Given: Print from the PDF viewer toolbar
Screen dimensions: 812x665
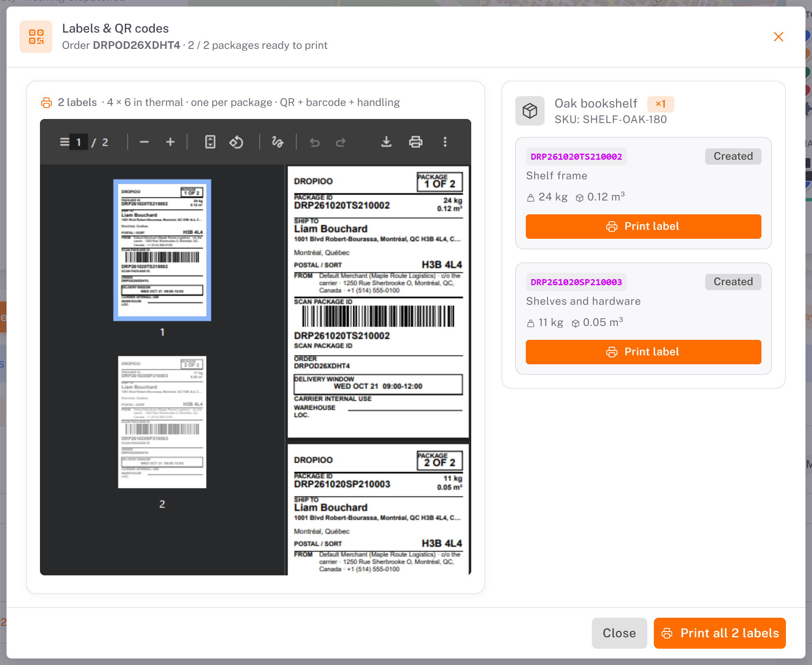Looking at the screenshot, I should click(416, 142).
